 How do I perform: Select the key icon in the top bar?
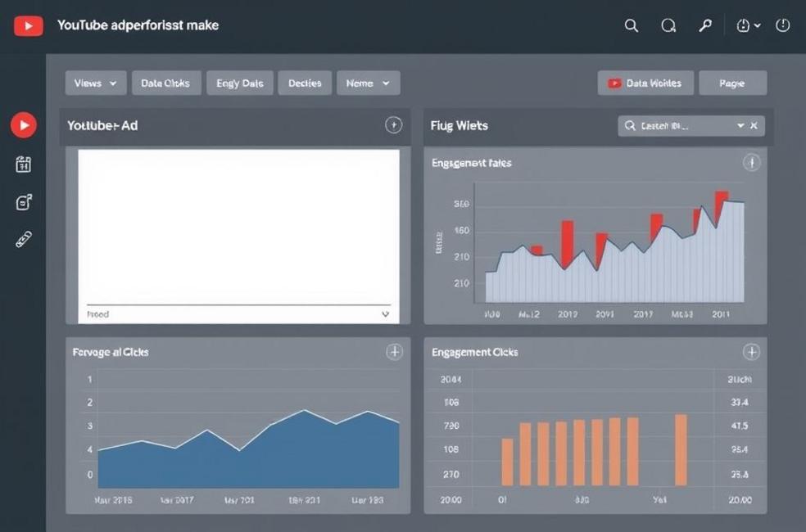(705, 25)
